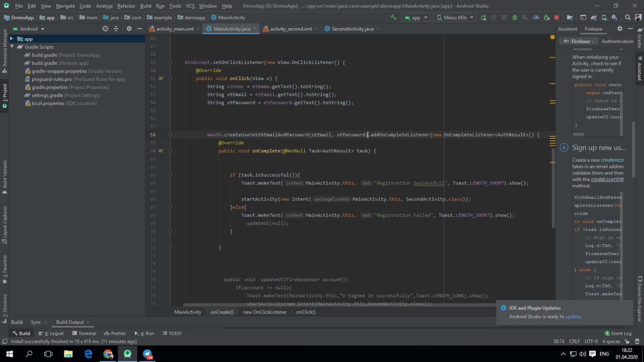Viewport: 644px width, 362px height.
Task: Open the VCS menu
Action: pyautogui.click(x=190, y=6)
